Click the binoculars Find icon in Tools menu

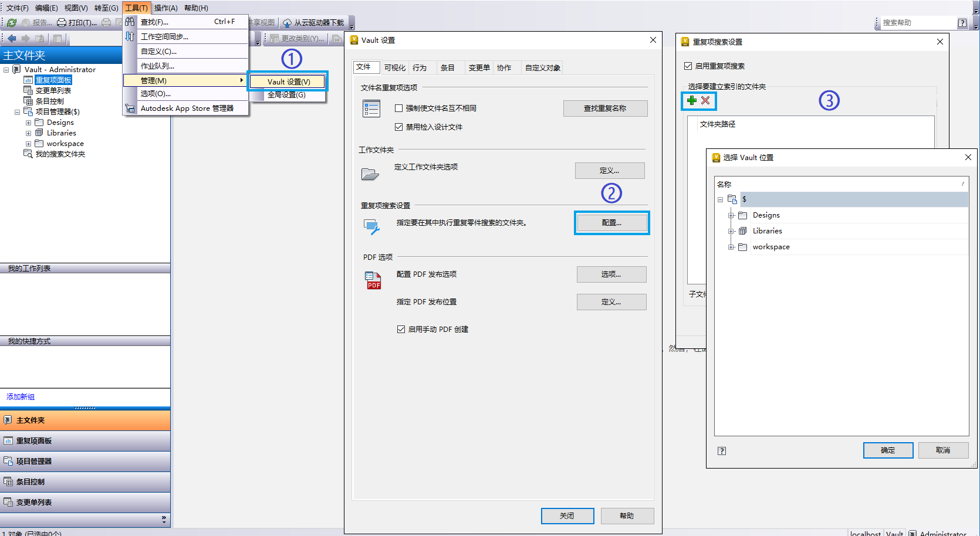point(130,22)
